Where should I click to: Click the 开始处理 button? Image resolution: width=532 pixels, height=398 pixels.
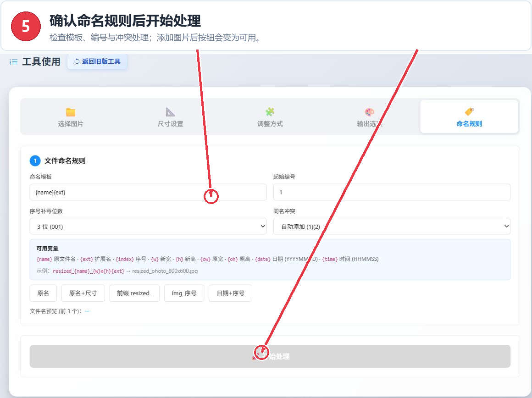[270, 356]
